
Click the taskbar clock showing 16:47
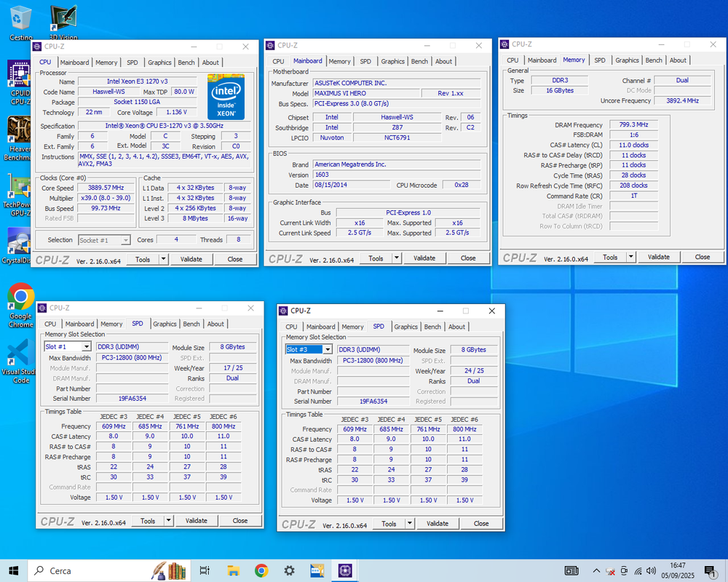[678, 571]
